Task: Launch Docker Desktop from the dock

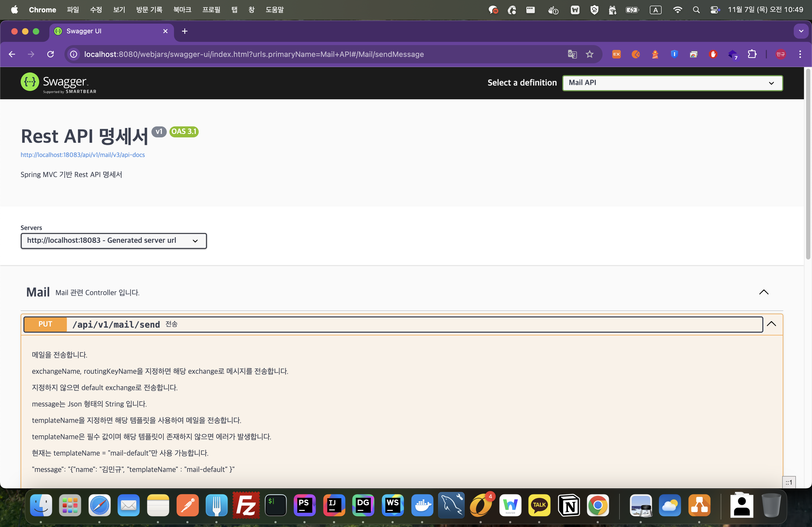Action: [x=422, y=505]
